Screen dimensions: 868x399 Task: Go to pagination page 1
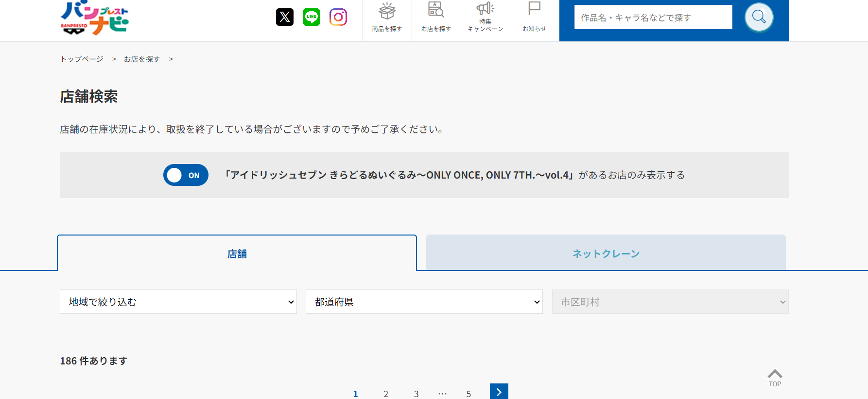356,394
